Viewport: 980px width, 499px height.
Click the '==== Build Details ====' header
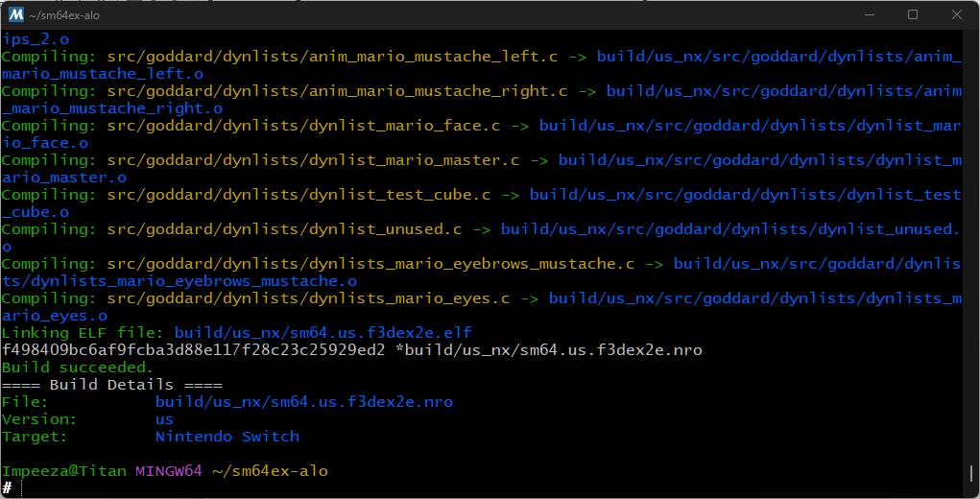(x=112, y=385)
